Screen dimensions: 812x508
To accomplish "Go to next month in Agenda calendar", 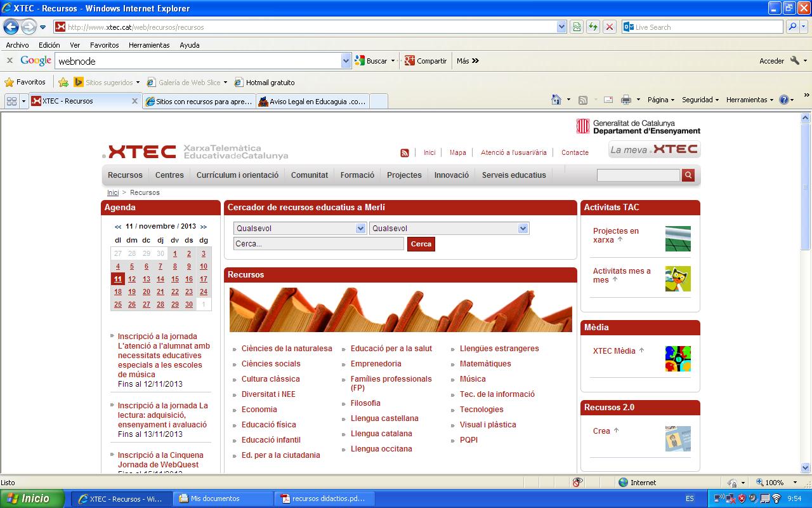I will point(203,227).
